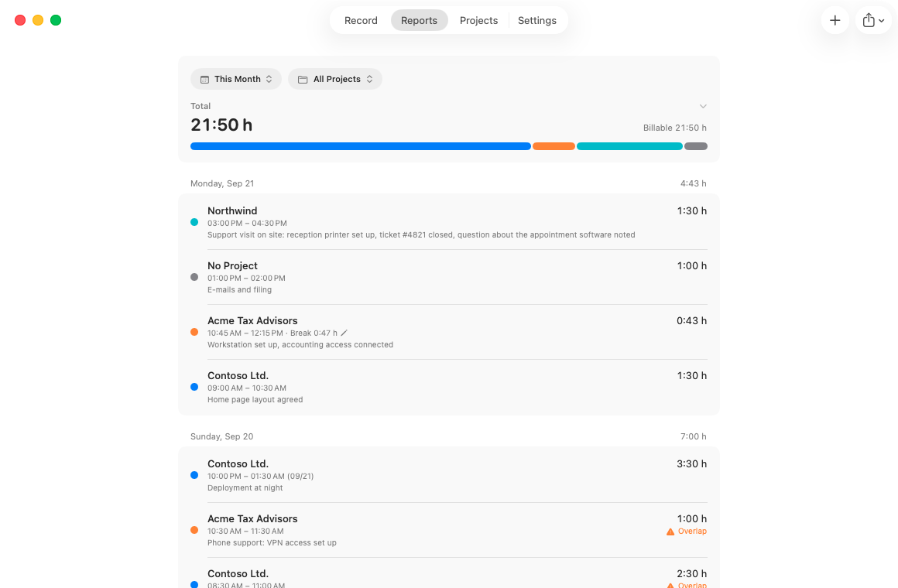Click the Monday, Sep 21 day header
Screen dimensions: 898x588
(x=222, y=184)
